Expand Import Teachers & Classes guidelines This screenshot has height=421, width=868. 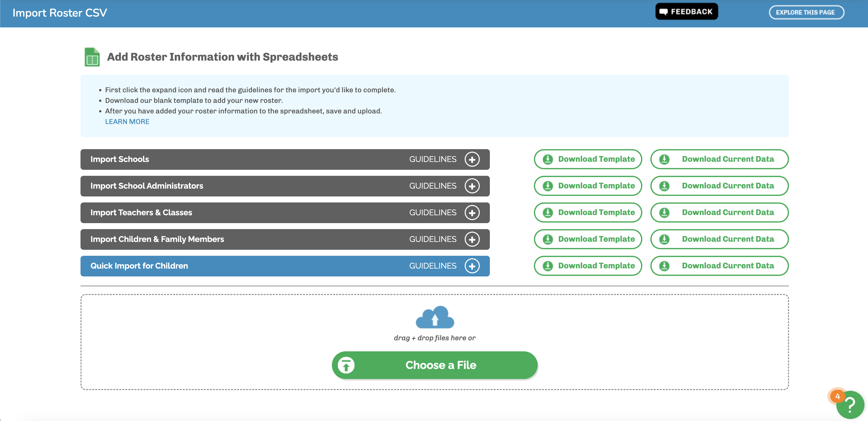(472, 213)
